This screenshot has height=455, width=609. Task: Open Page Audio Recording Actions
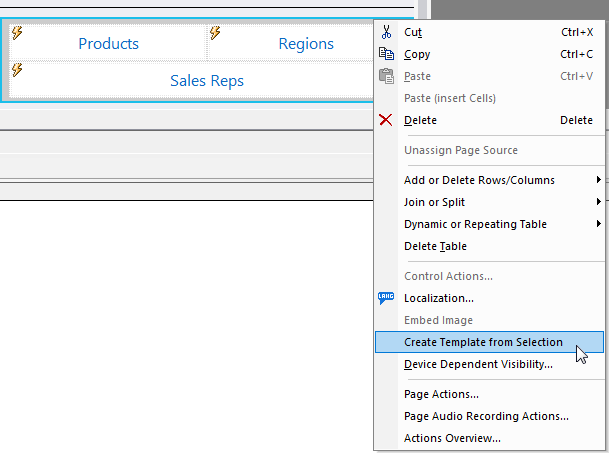tap(486, 416)
